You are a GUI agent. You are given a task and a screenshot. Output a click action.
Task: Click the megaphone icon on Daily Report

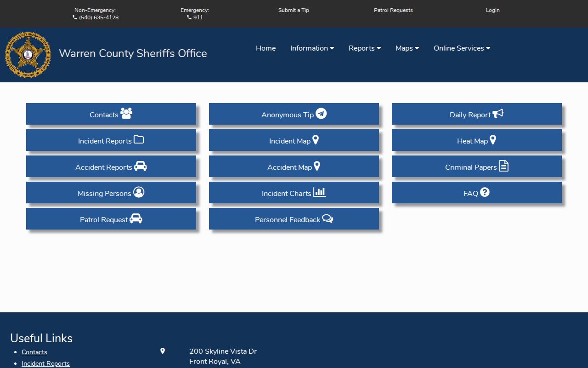(x=498, y=113)
